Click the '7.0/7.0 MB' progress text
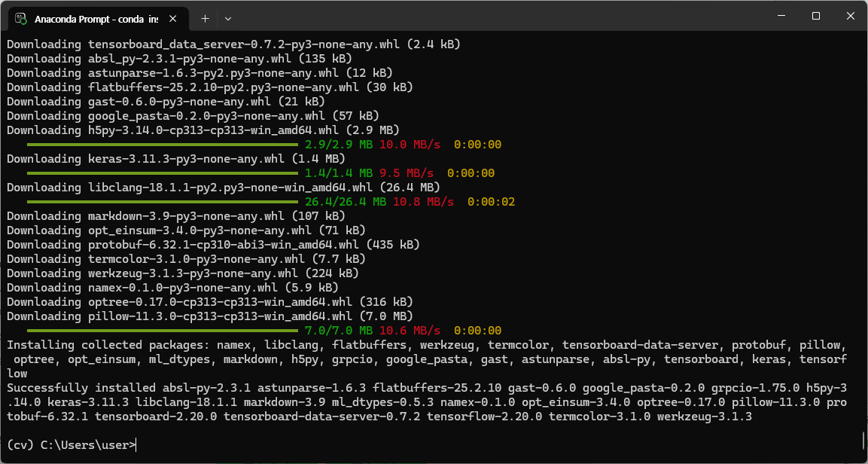This screenshot has height=464, width=868. (x=339, y=331)
